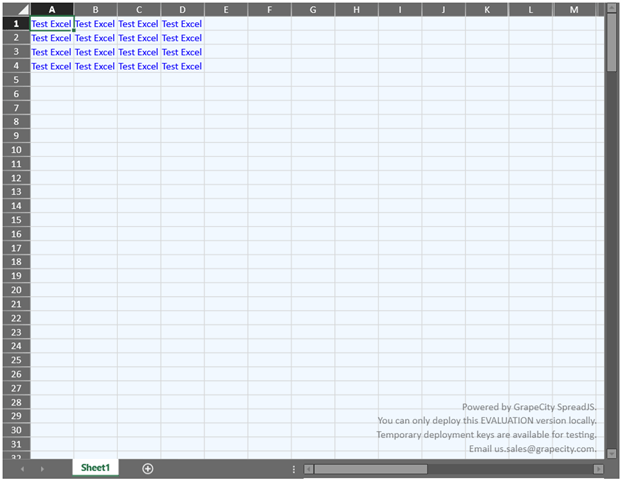Click the horizontal scrollbar thumb
Screen dimensions: 624x482
[x=370, y=469]
